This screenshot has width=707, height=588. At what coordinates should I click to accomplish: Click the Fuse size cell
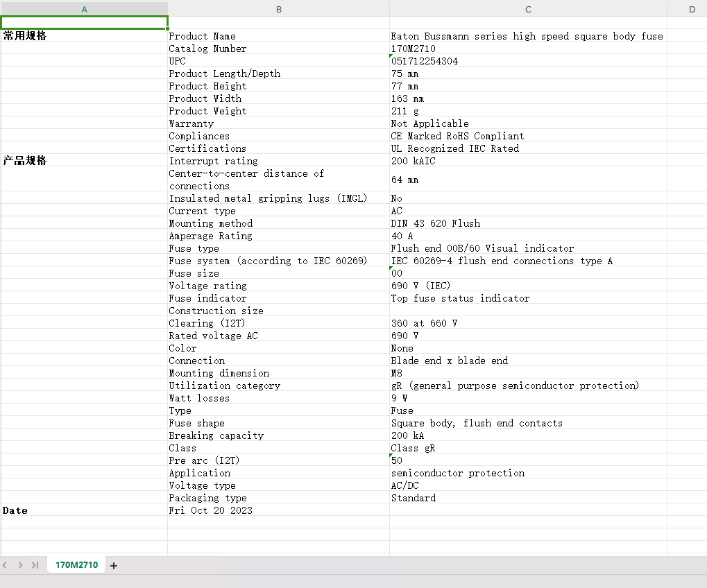point(279,273)
